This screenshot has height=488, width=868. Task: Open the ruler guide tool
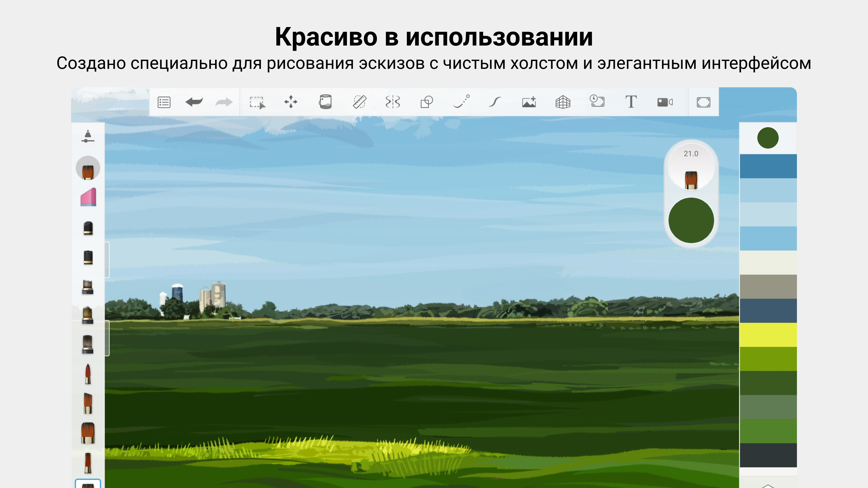pos(359,102)
